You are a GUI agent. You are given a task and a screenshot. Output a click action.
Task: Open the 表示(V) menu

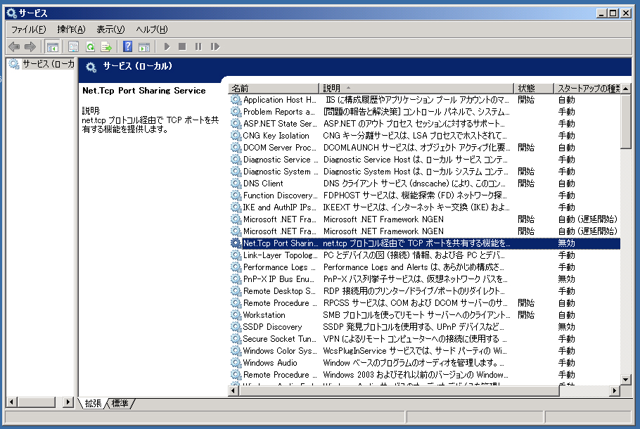[110, 29]
